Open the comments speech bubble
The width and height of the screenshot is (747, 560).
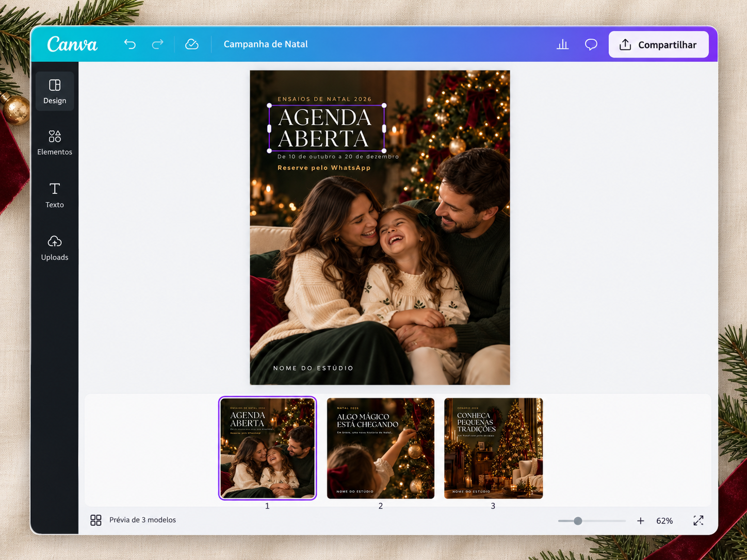point(591,44)
